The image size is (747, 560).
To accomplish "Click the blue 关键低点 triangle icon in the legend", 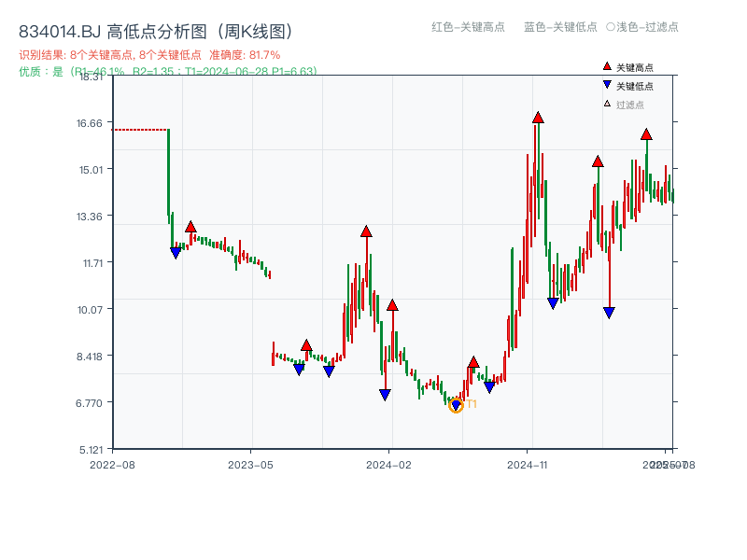I will click(x=606, y=83).
